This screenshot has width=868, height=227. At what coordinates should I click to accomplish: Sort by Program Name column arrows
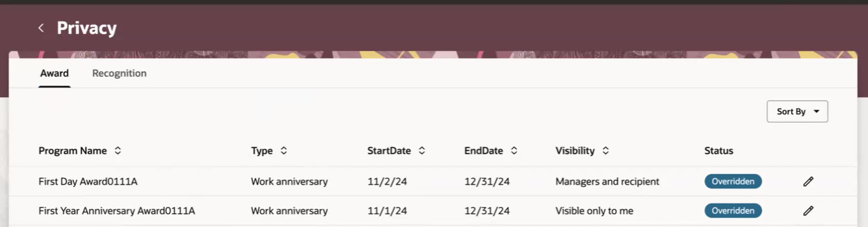[x=118, y=151]
